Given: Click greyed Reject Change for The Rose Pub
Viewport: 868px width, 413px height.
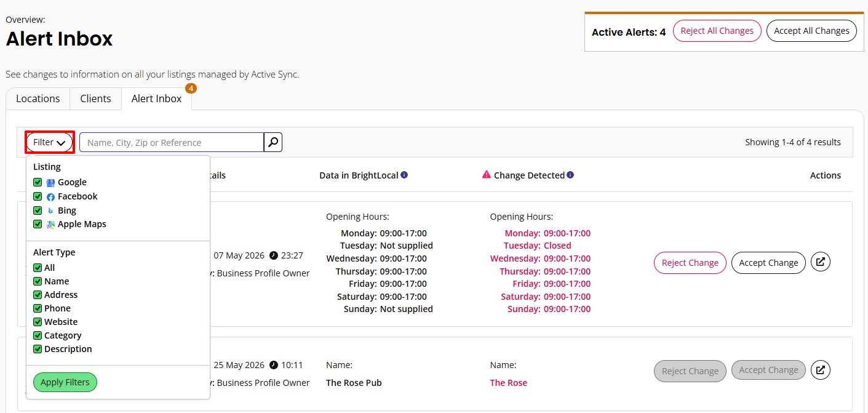Looking at the screenshot, I should 690,371.
